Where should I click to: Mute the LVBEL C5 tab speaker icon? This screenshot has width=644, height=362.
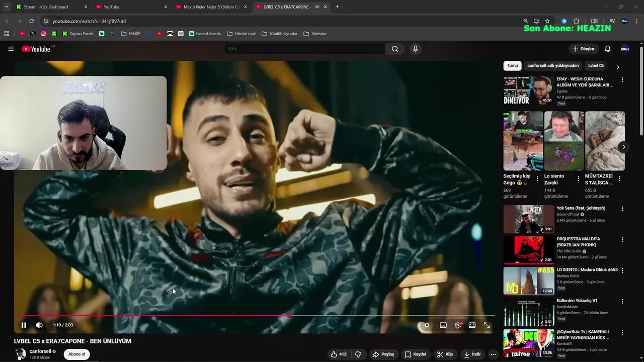[317, 7]
